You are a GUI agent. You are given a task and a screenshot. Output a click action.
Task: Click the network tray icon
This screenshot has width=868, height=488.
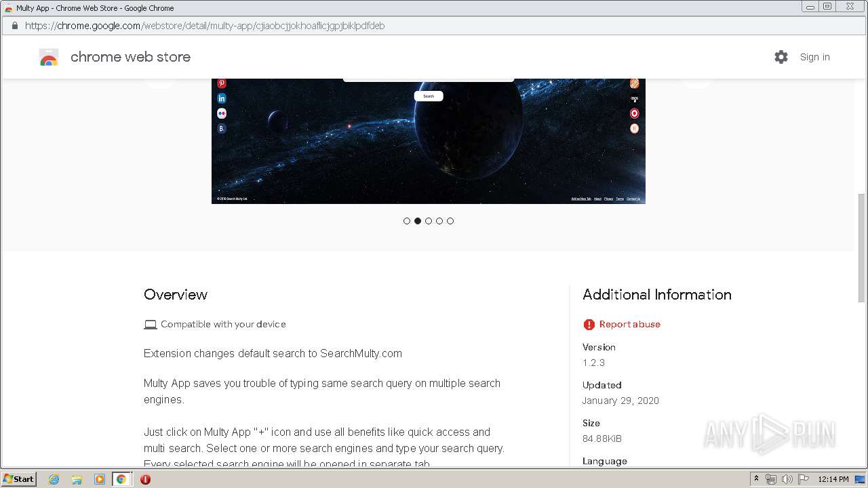771,479
